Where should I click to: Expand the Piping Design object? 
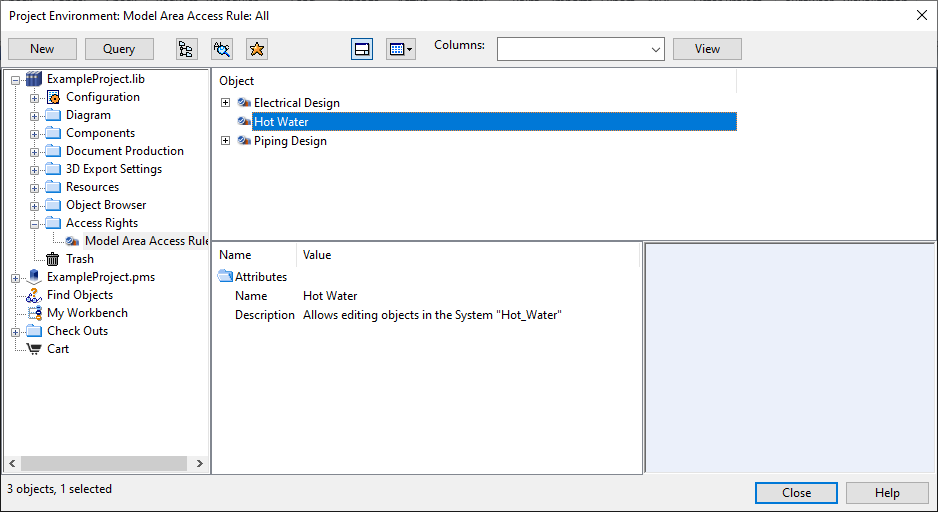coord(226,141)
